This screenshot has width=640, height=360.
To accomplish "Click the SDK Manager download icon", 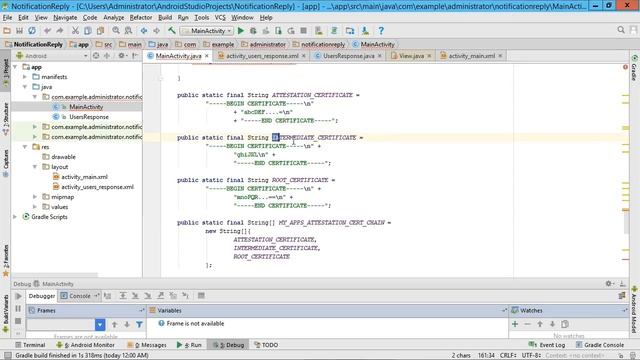I will [x=365, y=31].
